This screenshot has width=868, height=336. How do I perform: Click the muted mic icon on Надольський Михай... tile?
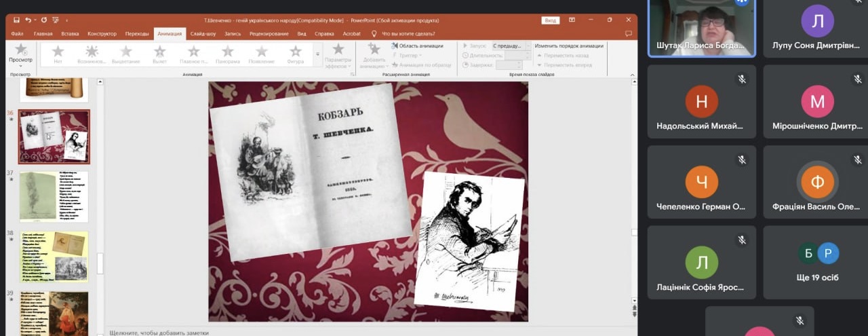(x=742, y=79)
